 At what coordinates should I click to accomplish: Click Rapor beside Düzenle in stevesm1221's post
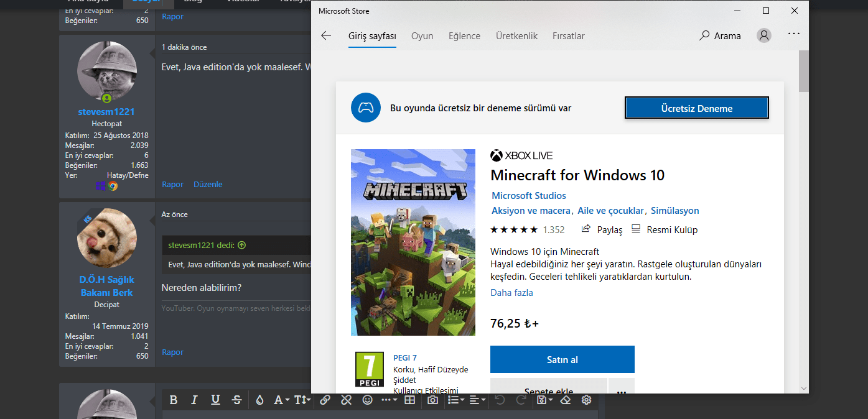pyautogui.click(x=173, y=185)
